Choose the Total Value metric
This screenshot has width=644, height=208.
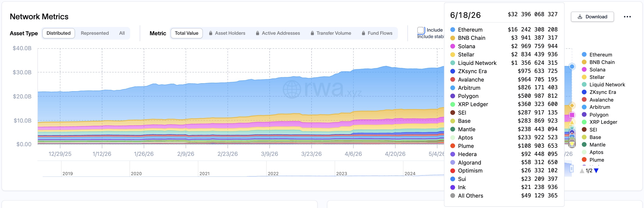(187, 33)
